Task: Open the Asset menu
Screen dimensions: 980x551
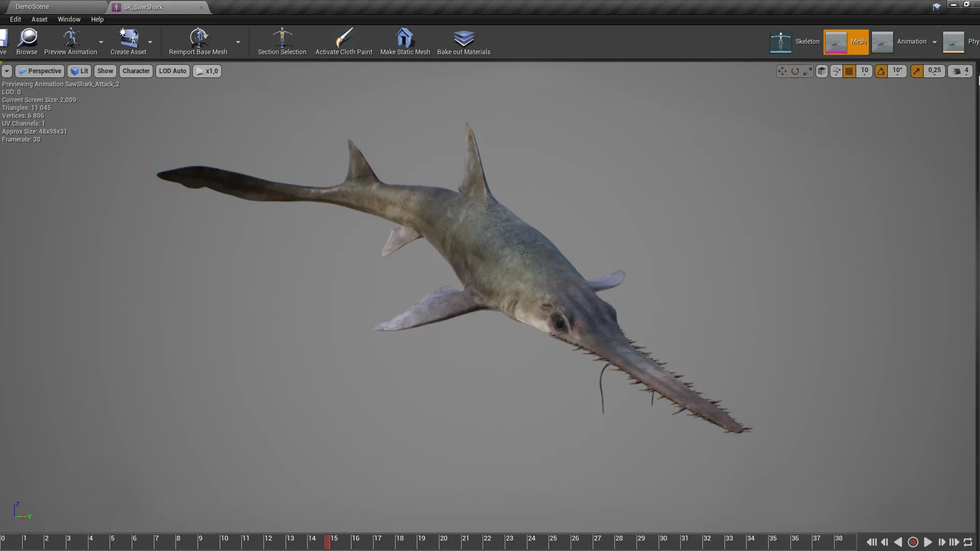Action: pos(39,19)
